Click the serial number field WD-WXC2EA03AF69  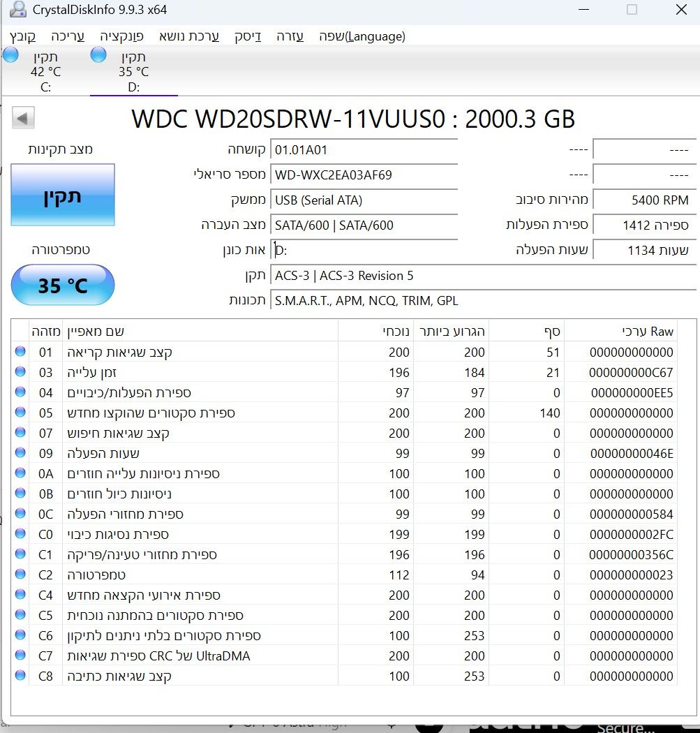click(x=364, y=175)
